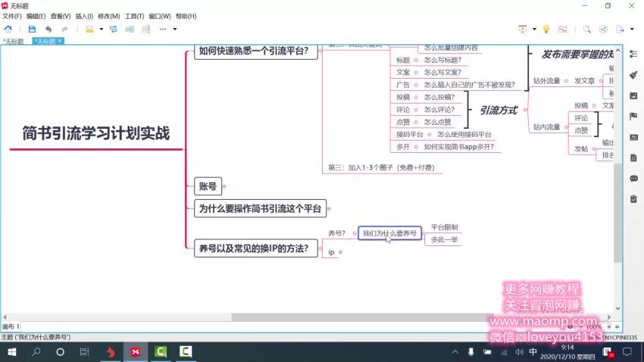644x362 pixels.
Task: Select topic 养号以及常见的换IP的方法?
Action: [x=255, y=248]
